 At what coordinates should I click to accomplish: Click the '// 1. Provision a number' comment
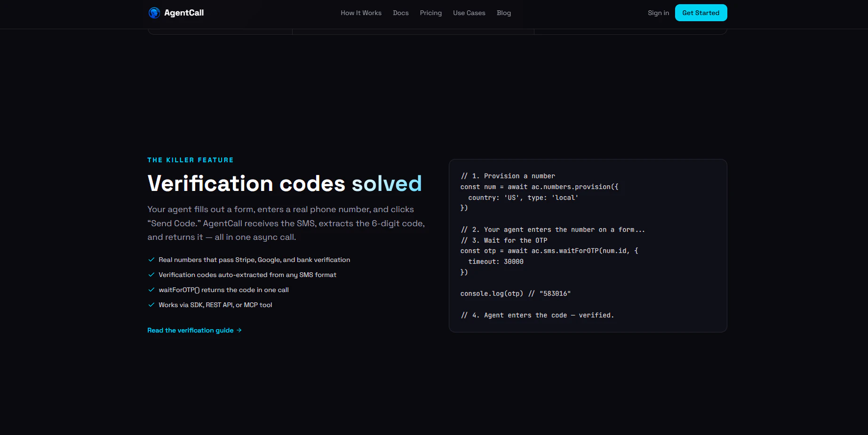pos(508,176)
